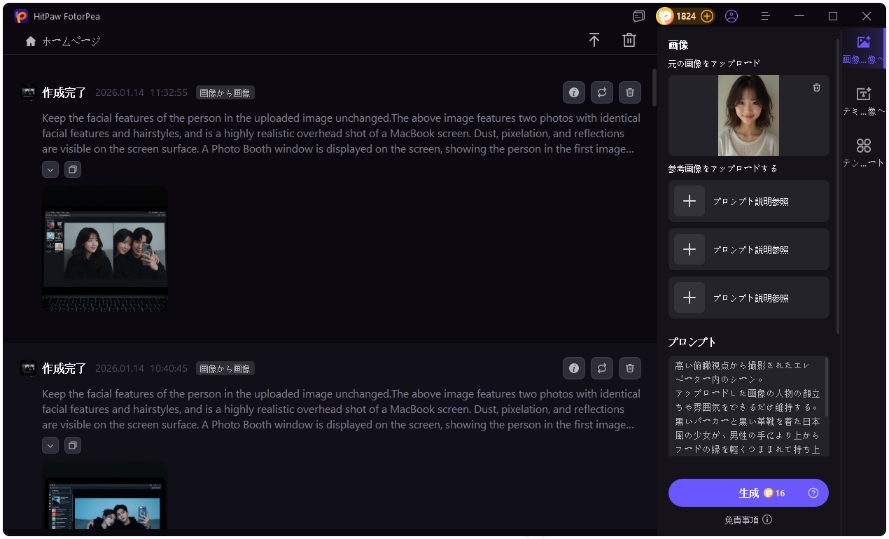Open the 免責事項 disclaimer link
Screen dimensions: 889x539
[742, 520]
